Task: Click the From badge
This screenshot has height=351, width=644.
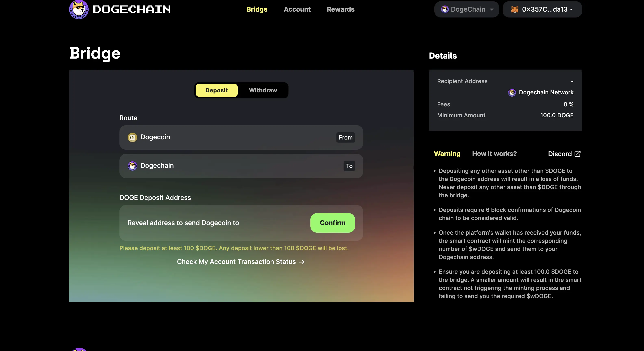Action: (346, 137)
